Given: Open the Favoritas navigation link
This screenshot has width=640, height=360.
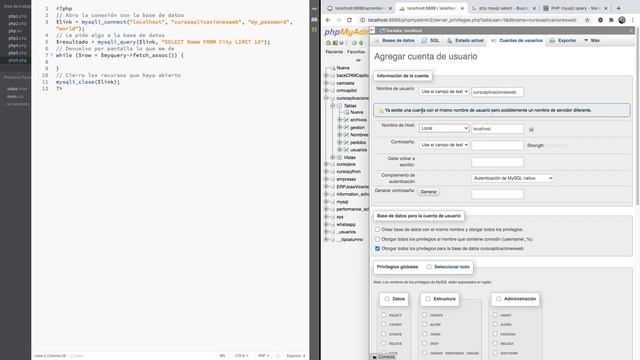Looking at the screenshot, I should tap(356, 52).
